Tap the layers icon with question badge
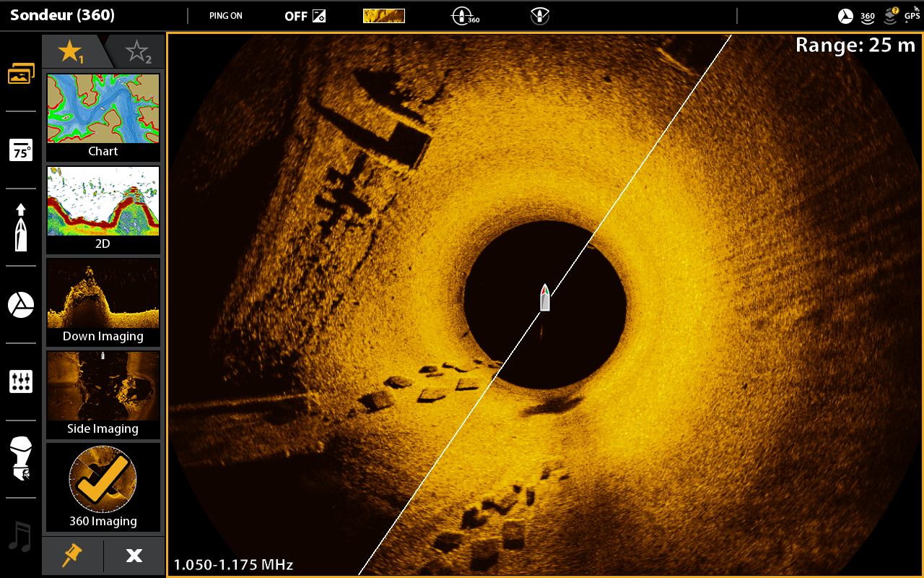The height and width of the screenshot is (578, 924). 891,15
